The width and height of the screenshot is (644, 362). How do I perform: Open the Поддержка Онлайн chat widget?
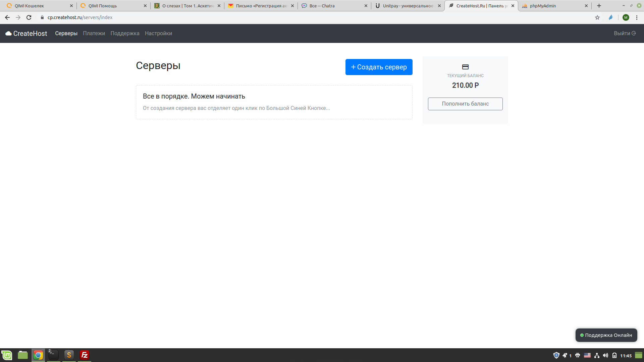606,335
